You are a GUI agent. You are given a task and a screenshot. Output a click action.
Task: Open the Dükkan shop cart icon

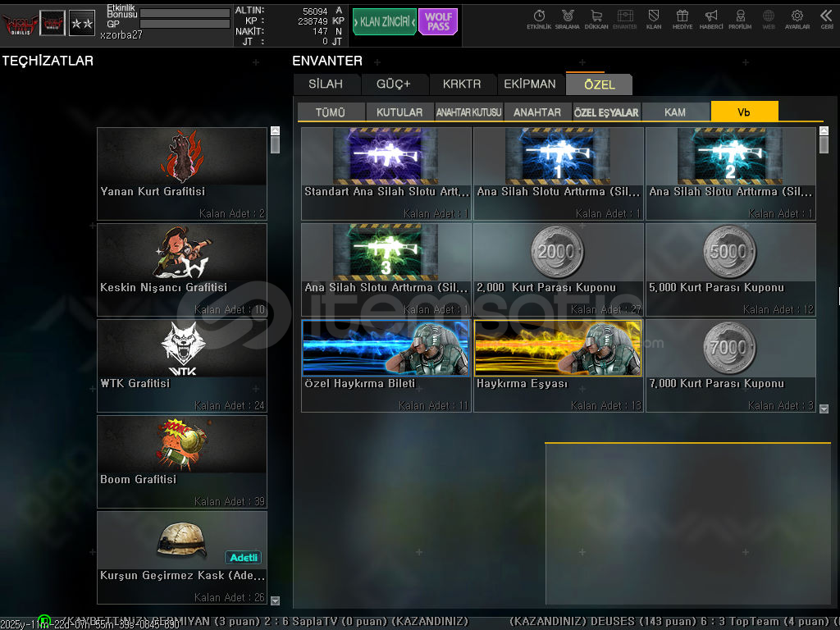point(596,20)
